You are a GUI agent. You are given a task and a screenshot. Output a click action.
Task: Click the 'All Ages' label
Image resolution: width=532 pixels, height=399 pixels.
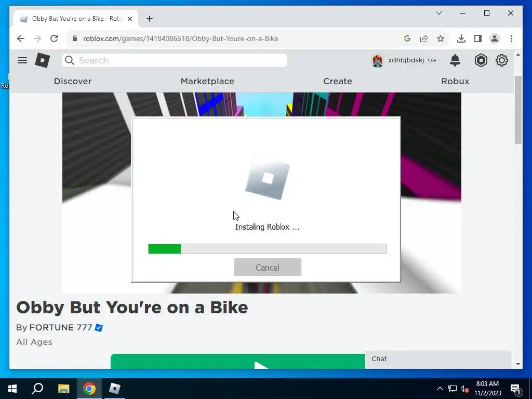point(34,342)
